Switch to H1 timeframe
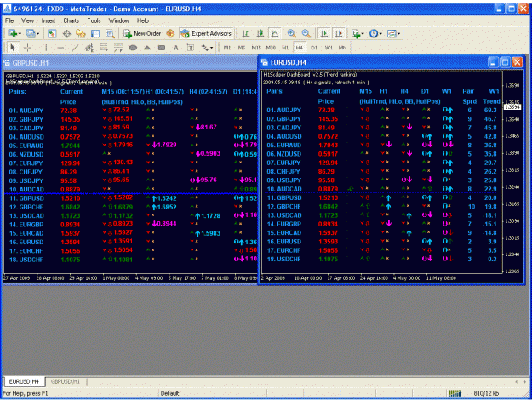This screenshot has height=400, width=532. coord(285,48)
